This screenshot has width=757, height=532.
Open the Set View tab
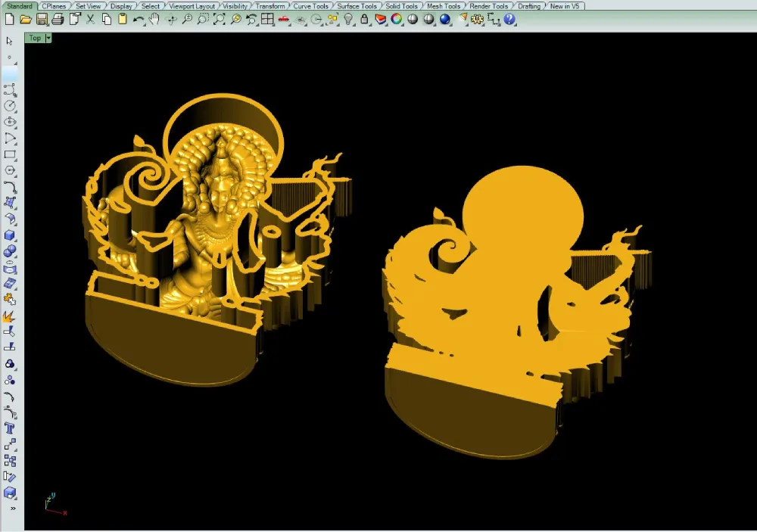(89, 6)
